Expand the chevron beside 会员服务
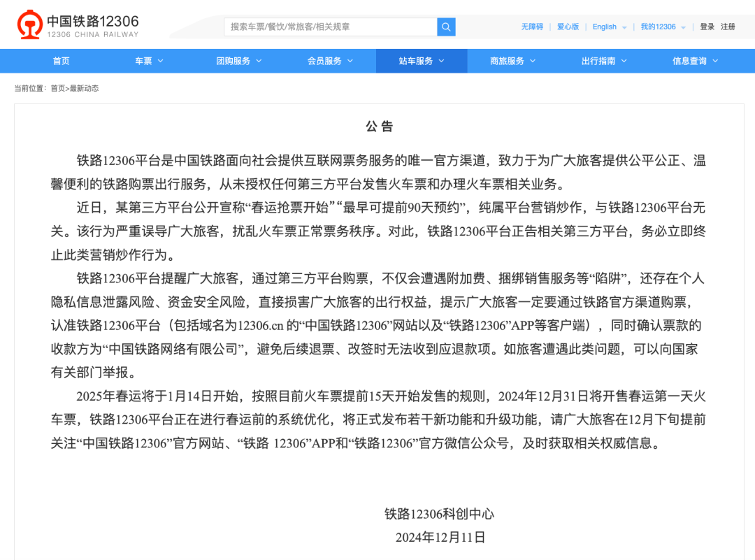Image resolution: width=755 pixels, height=560 pixels. click(350, 61)
